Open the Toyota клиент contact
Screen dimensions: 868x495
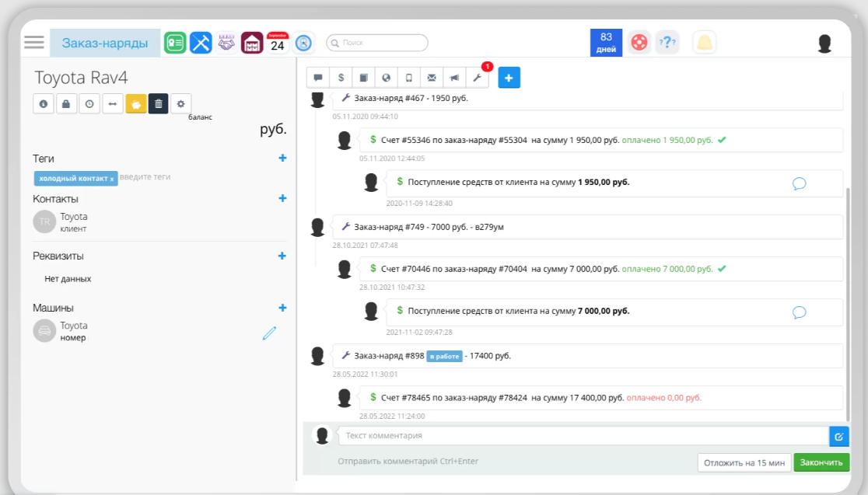[61, 221]
